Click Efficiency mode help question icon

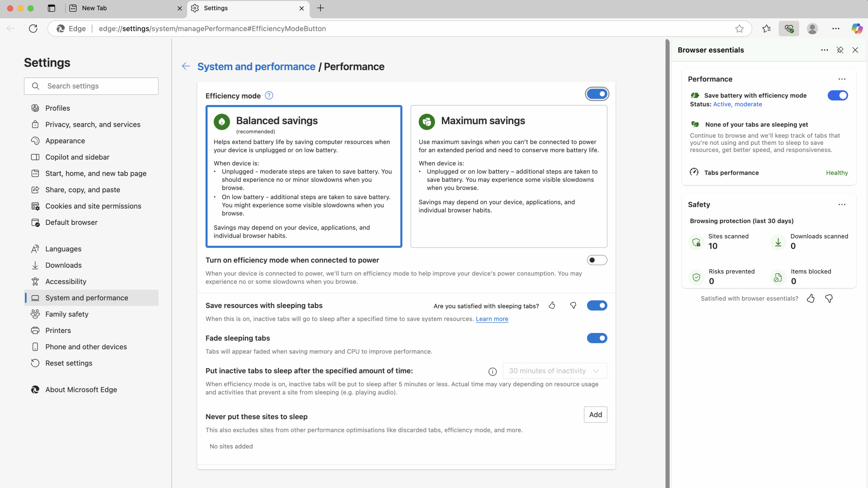[x=269, y=96]
